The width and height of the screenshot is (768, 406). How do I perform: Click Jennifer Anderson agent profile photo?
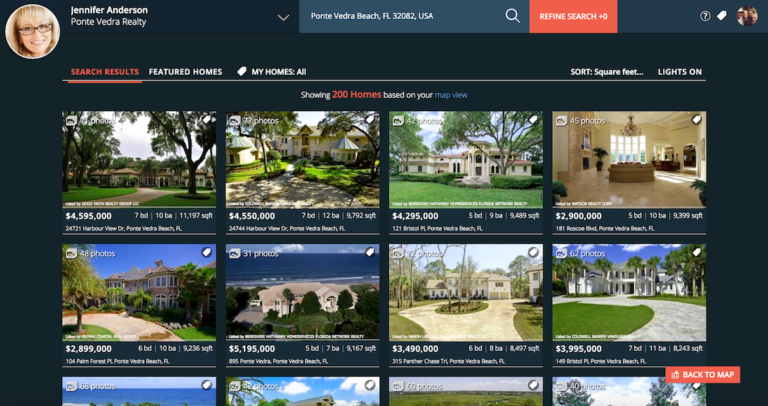[32, 32]
